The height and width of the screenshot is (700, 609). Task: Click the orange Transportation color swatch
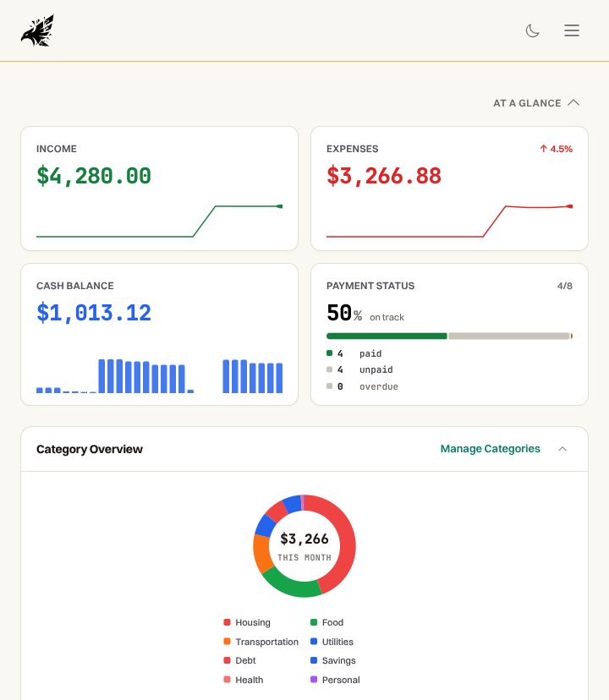pos(227,642)
